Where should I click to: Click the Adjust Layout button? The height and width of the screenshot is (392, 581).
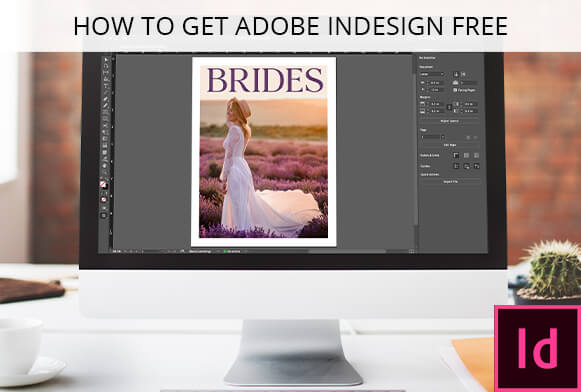[x=450, y=121]
